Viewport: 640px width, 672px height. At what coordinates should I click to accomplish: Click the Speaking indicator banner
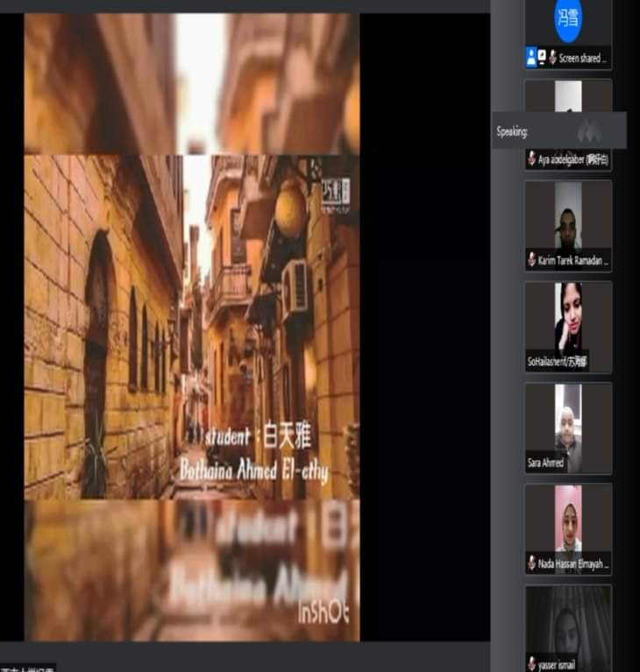558,131
